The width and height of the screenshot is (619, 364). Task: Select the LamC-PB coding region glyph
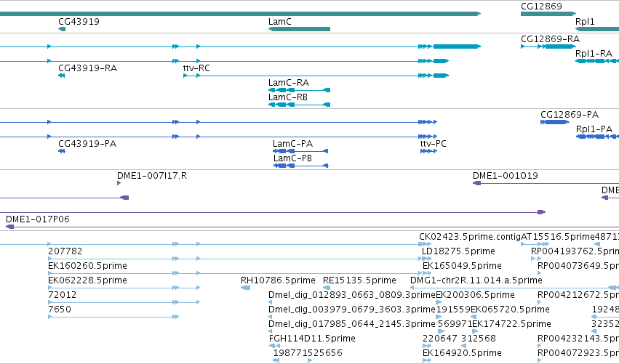click(x=301, y=166)
